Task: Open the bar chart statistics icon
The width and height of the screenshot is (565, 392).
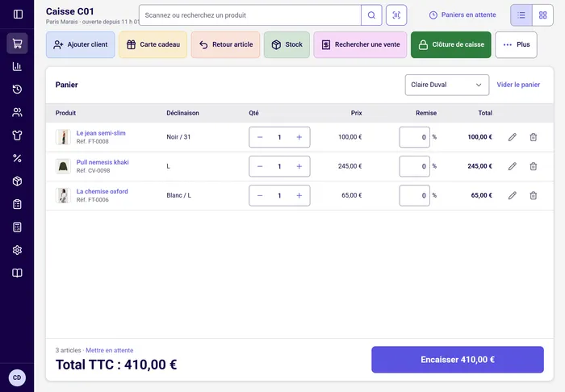Action: pos(17,66)
